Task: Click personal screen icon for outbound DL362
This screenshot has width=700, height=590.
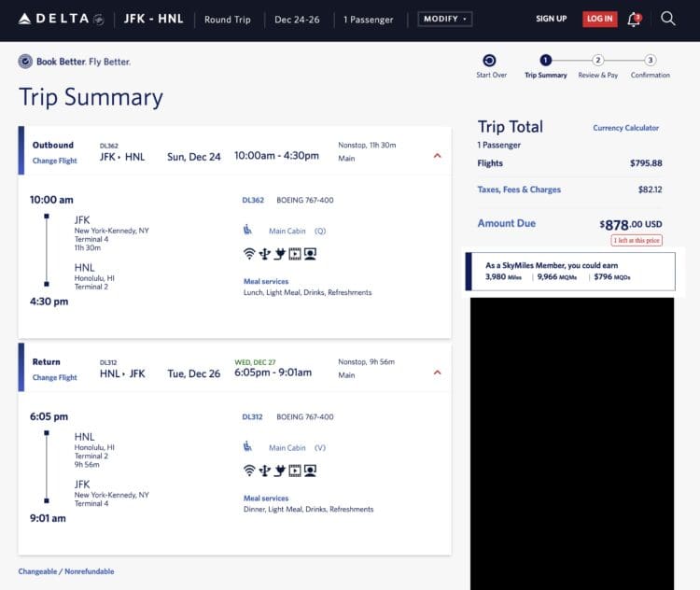Action: click(x=310, y=254)
